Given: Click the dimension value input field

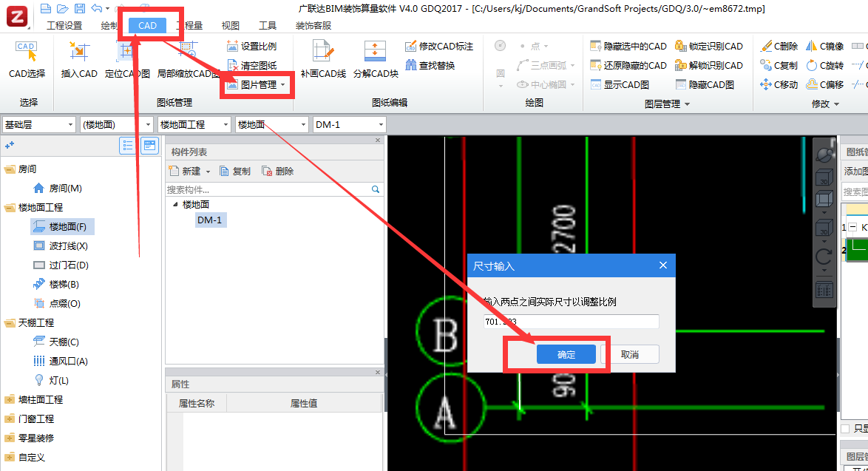Looking at the screenshot, I should pos(572,322).
